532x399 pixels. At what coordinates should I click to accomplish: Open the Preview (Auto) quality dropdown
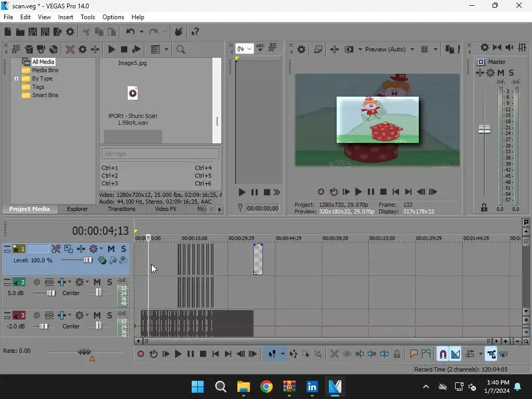[412, 49]
